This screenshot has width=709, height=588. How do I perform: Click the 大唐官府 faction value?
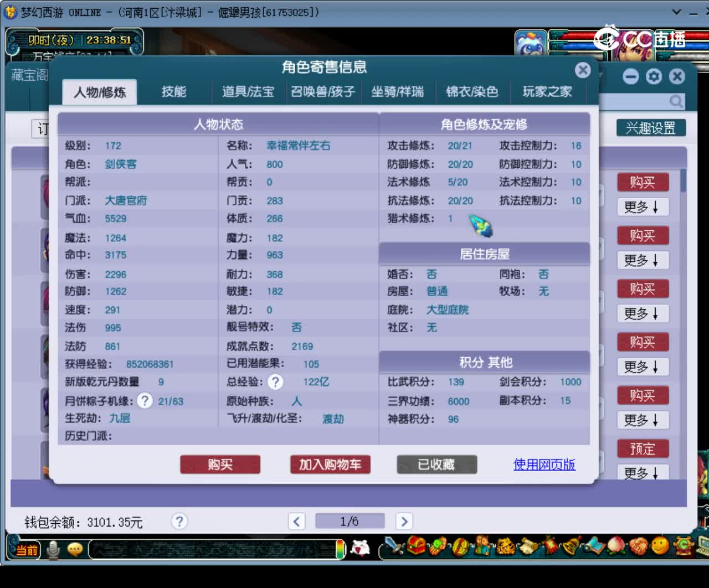(126, 200)
